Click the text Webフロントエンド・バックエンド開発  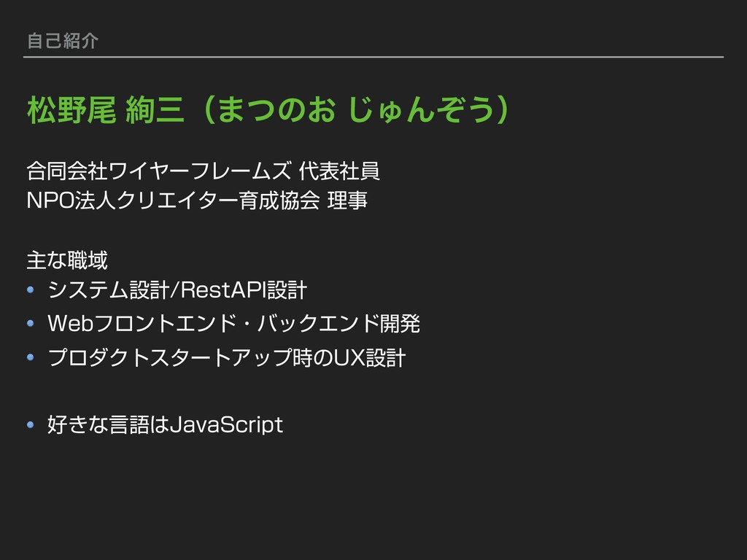234,324
